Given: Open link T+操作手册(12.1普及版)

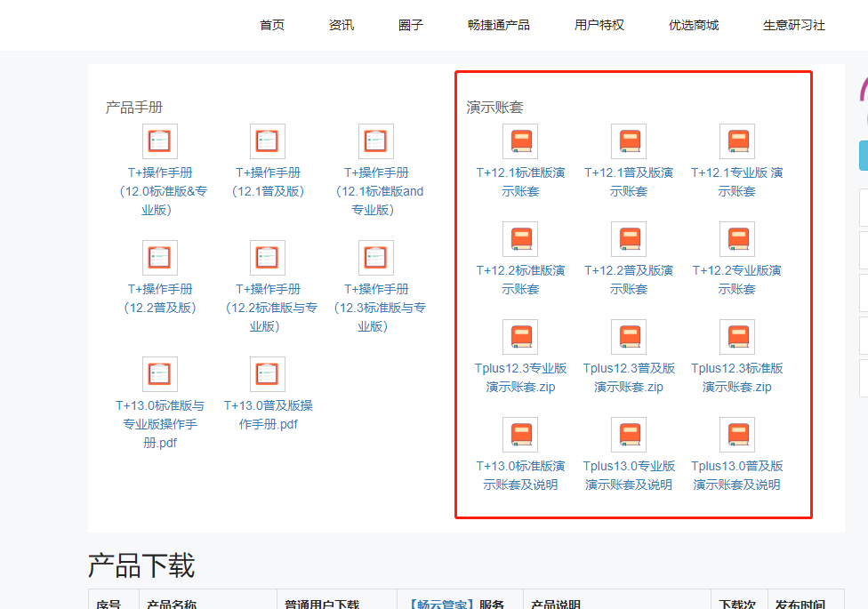Looking at the screenshot, I should pos(268,181).
